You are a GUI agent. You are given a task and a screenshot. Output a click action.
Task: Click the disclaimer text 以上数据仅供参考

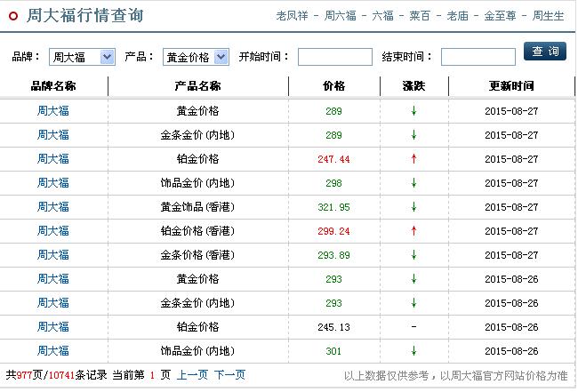(x=386, y=376)
